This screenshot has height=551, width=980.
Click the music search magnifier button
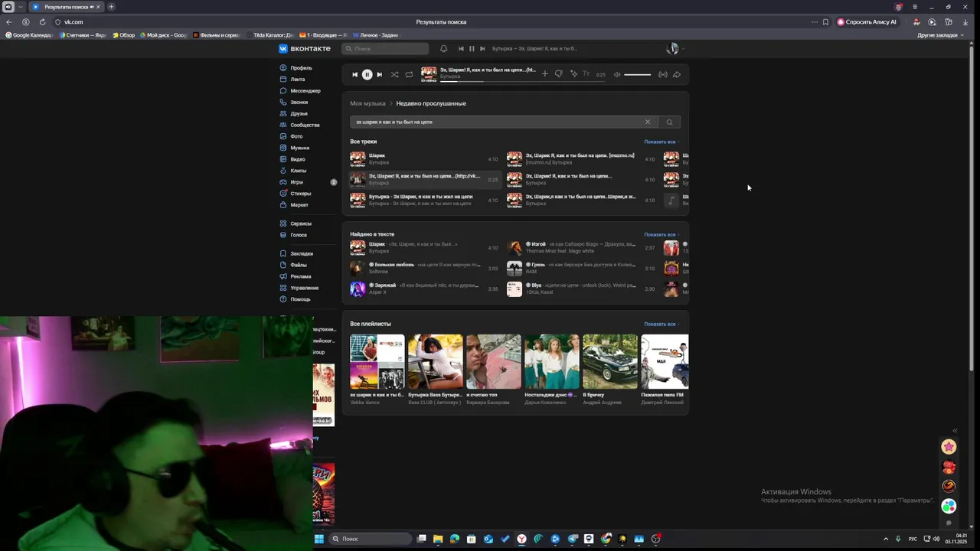(669, 122)
